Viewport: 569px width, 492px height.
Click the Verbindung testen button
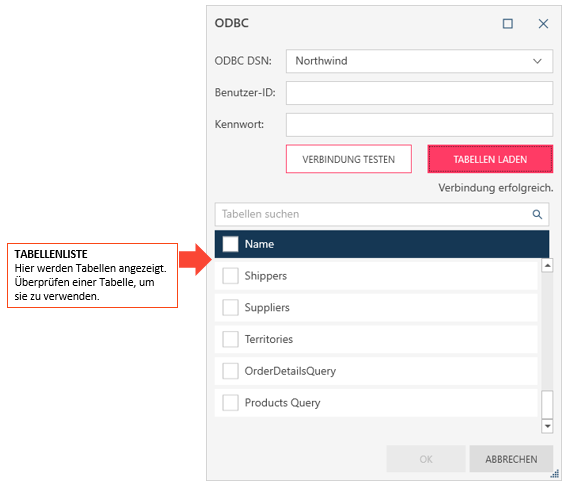pyautogui.click(x=349, y=159)
